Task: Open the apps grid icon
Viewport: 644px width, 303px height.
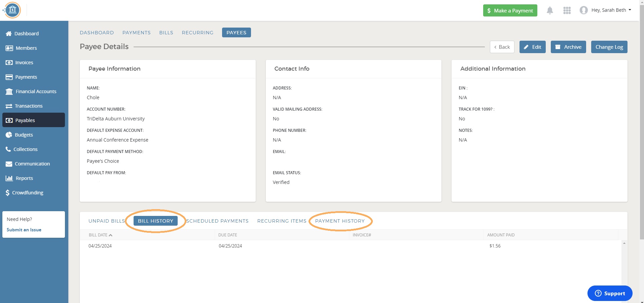Action: [567, 10]
